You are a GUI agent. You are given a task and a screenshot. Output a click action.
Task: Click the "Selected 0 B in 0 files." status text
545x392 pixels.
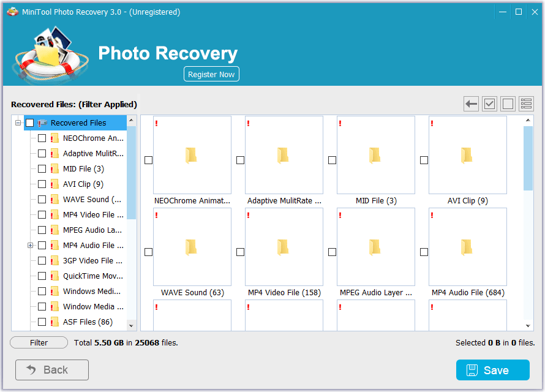[495, 342]
